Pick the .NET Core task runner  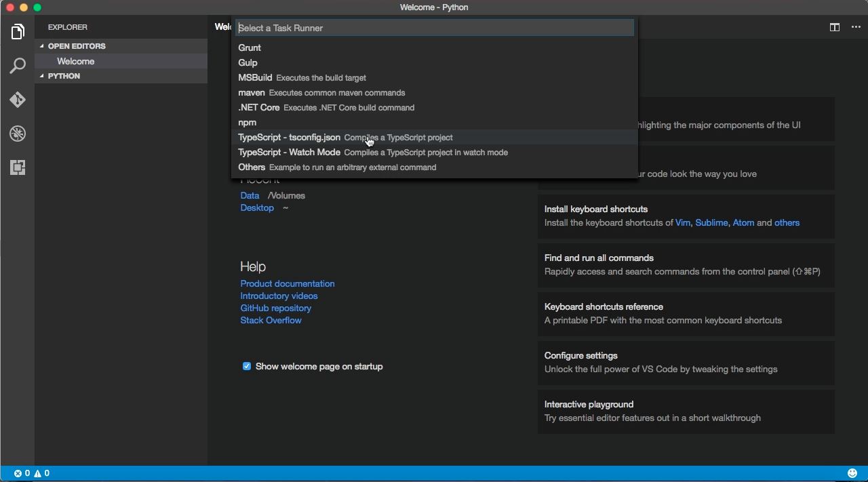[434, 107]
